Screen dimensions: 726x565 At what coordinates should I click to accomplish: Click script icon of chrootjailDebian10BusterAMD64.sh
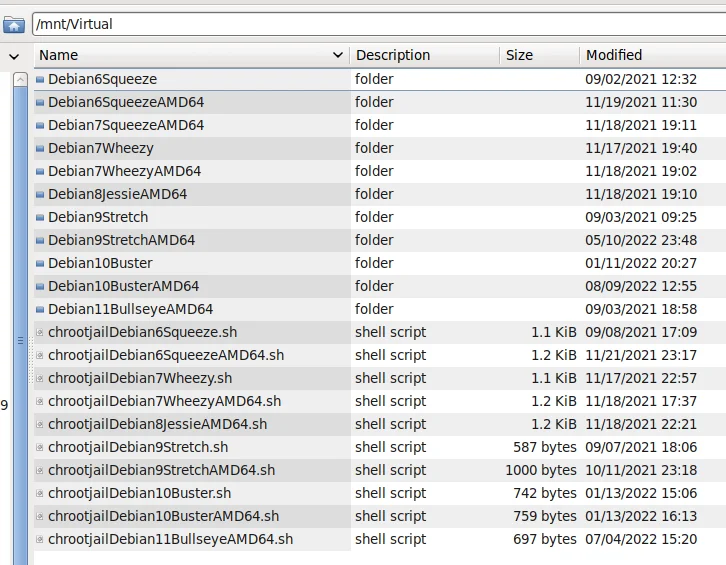[x=40, y=516]
